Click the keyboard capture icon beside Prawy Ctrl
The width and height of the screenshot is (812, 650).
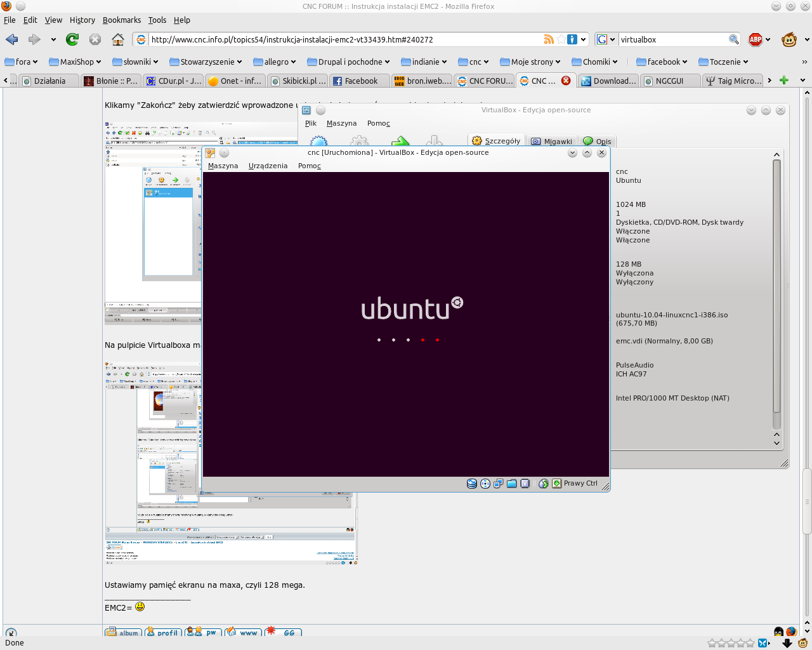557,484
